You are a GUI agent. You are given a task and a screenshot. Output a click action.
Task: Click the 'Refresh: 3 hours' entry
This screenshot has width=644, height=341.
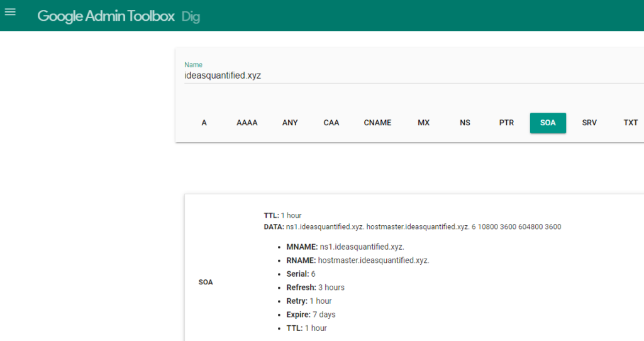click(x=316, y=288)
